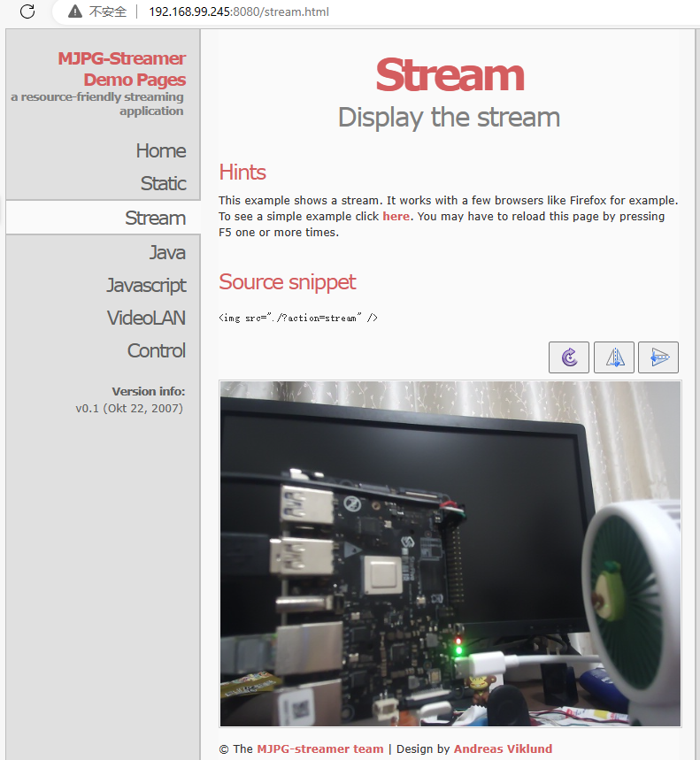Click the not-secure warning triangle icon
Screen dimensions: 700x760
(75, 12)
